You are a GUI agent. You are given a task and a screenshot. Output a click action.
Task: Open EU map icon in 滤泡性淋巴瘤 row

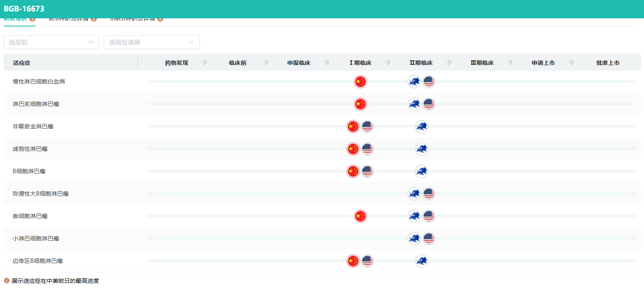pyautogui.click(x=421, y=149)
